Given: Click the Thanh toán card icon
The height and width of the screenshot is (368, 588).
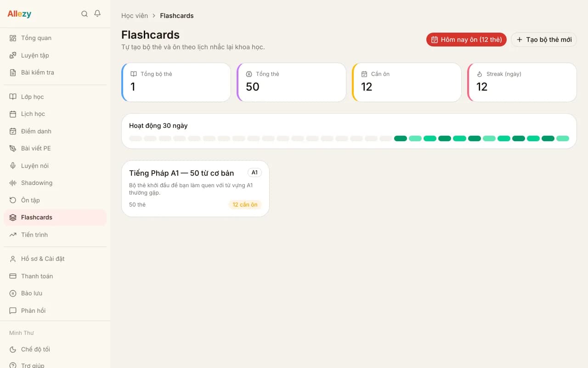Looking at the screenshot, I should point(13,276).
